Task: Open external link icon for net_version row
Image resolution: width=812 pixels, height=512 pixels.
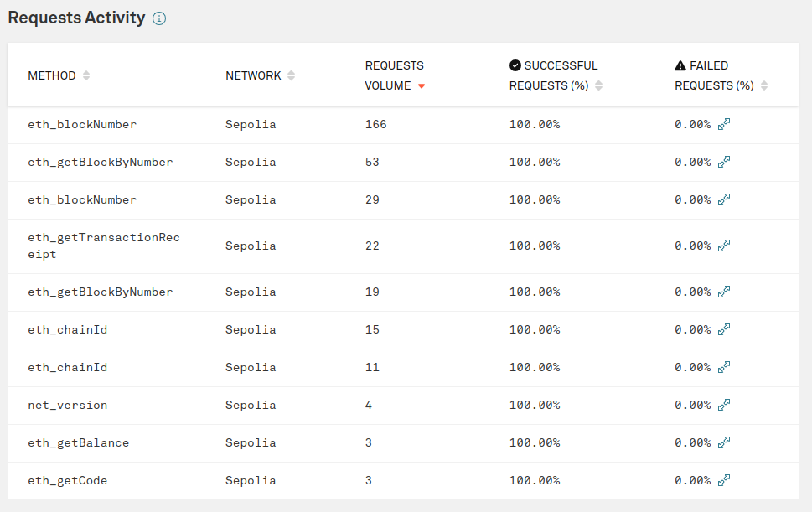Action: (724, 405)
